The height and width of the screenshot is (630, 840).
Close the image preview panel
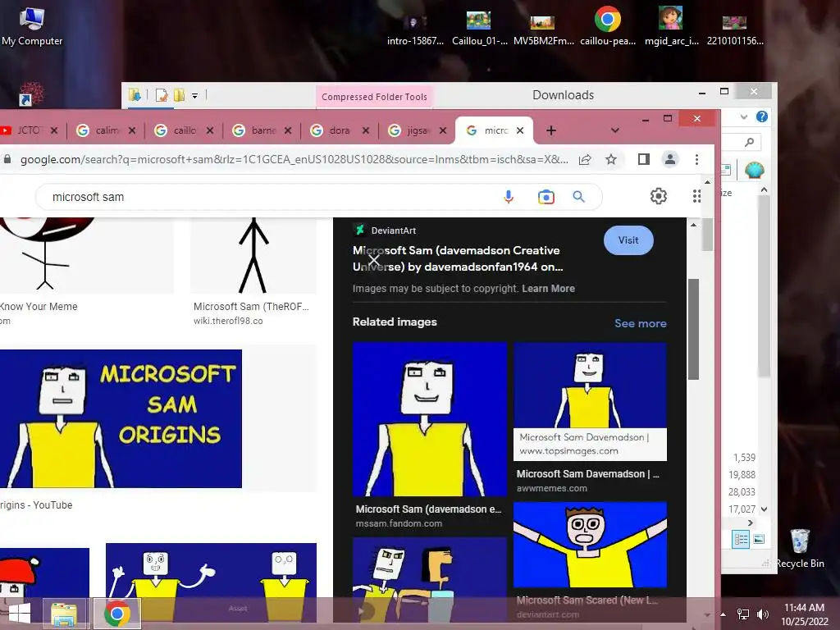tap(374, 260)
